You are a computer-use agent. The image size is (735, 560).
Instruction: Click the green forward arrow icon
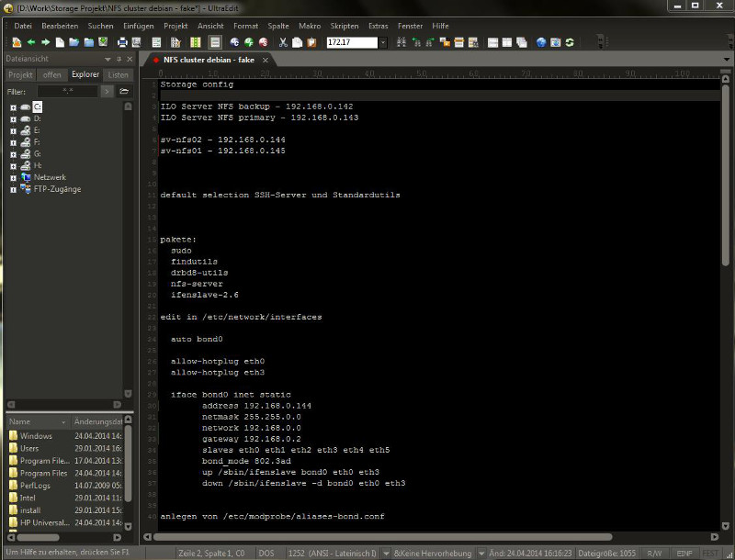tap(45, 42)
